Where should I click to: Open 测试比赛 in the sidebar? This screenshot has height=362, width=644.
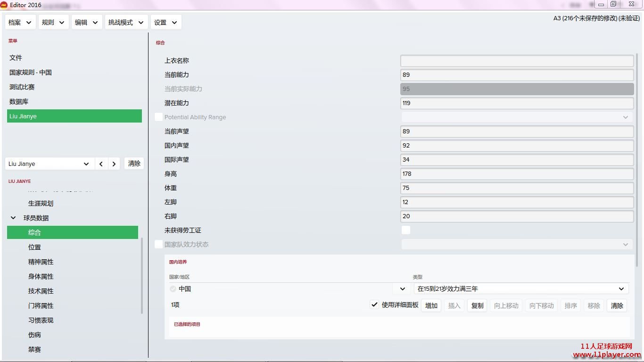click(x=74, y=87)
